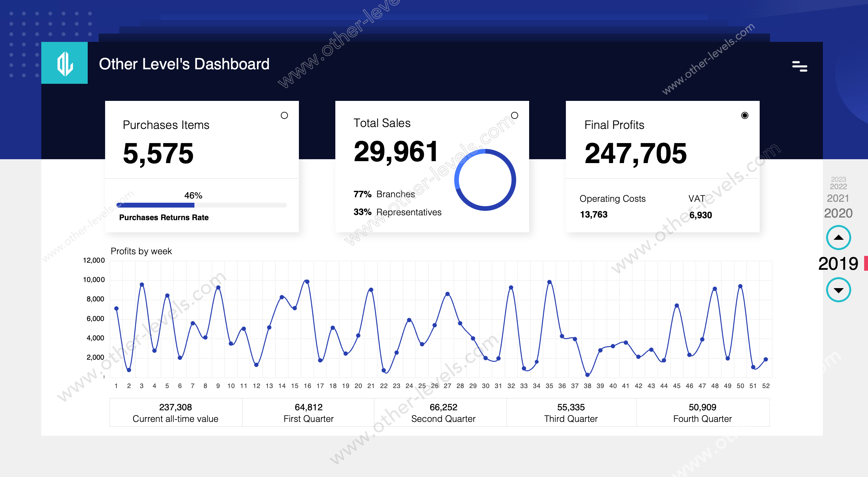868x477 pixels.
Task: Pick year 2022 from year selector
Action: tap(838, 187)
